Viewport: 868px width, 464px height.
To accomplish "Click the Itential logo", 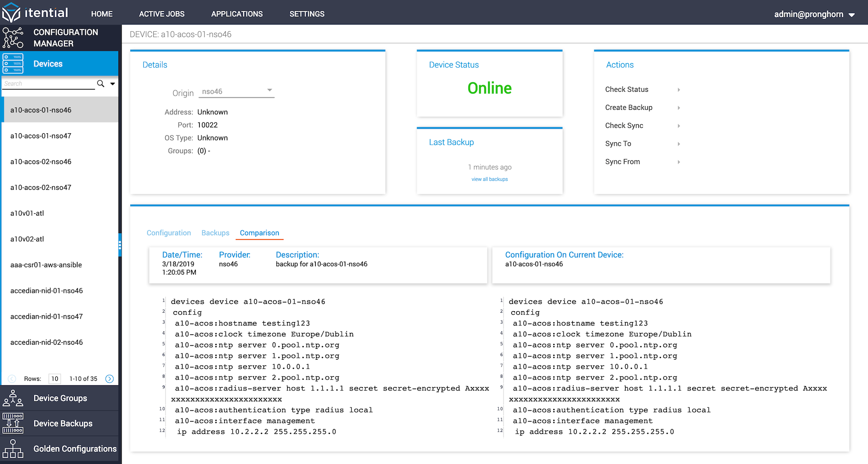I will pyautogui.click(x=35, y=13).
